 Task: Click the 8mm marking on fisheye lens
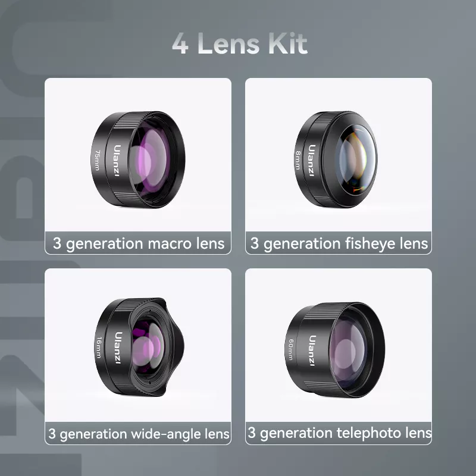point(298,160)
